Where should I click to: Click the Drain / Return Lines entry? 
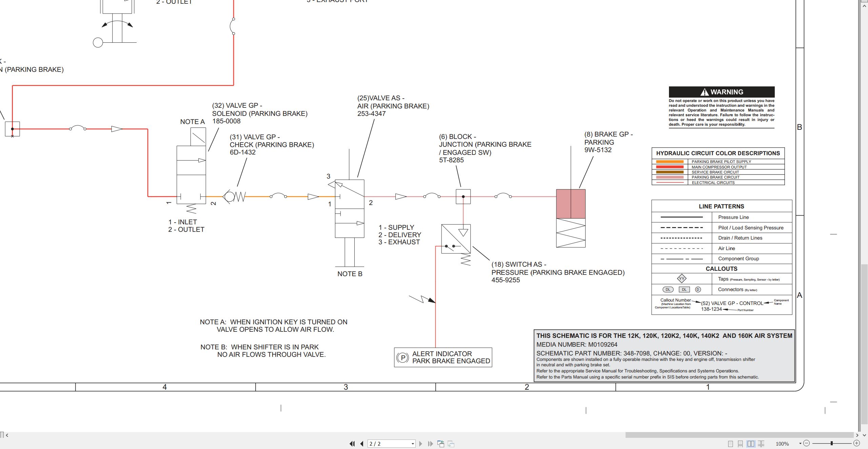(740, 238)
